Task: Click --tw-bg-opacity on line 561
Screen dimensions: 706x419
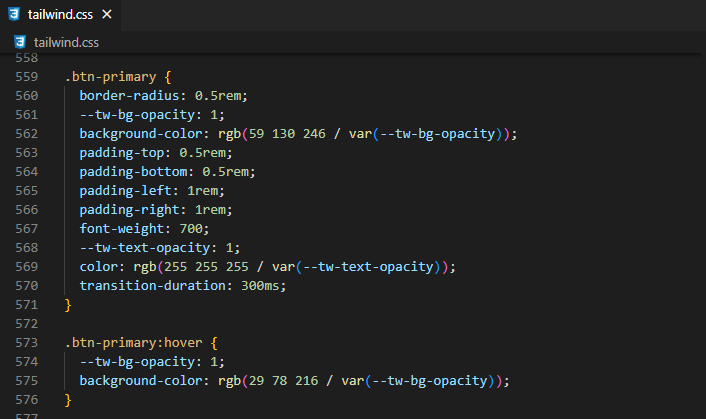Action: pos(137,115)
